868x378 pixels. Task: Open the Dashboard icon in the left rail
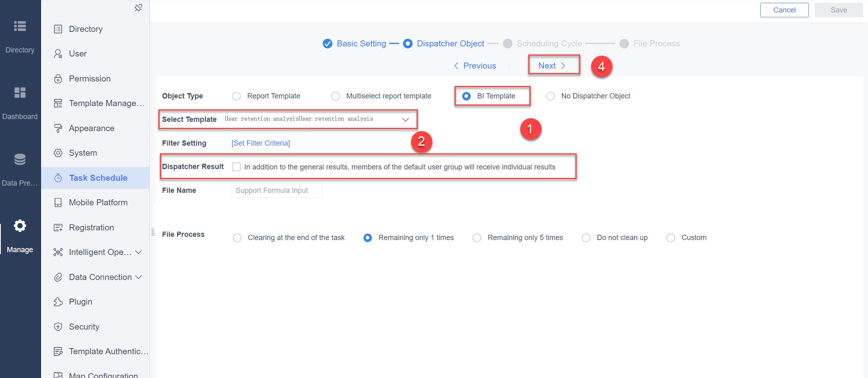(x=20, y=93)
